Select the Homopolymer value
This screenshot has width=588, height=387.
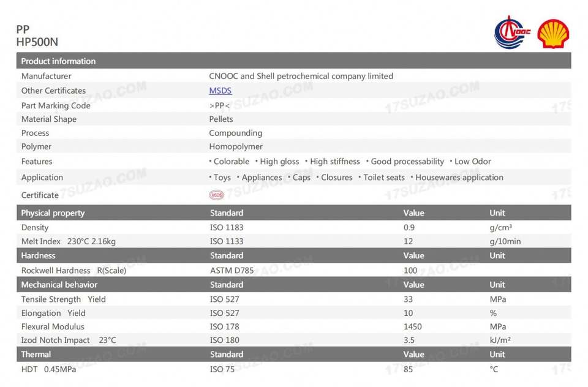point(236,146)
